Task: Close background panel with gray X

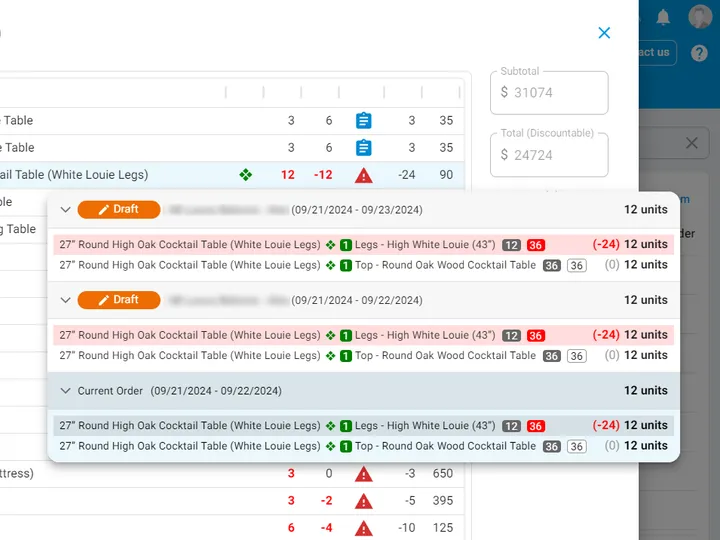Action: pyautogui.click(x=692, y=143)
